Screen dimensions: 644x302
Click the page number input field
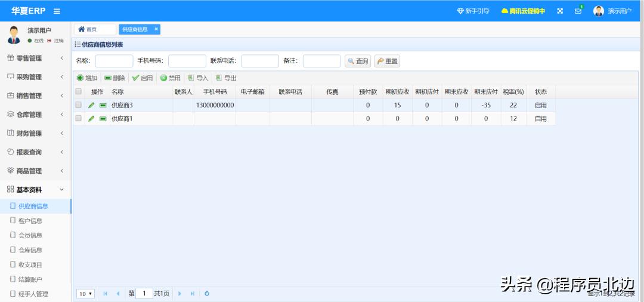pyautogui.click(x=144, y=294)
